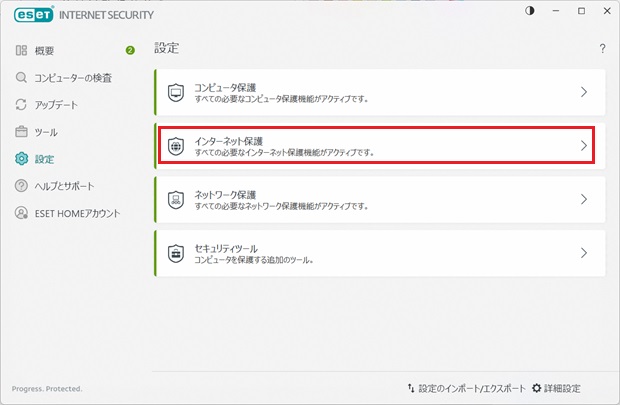620x405 pixels.
Task: Open ESET HOMEアカウント menu item
Action: click(x=77, y=214)
